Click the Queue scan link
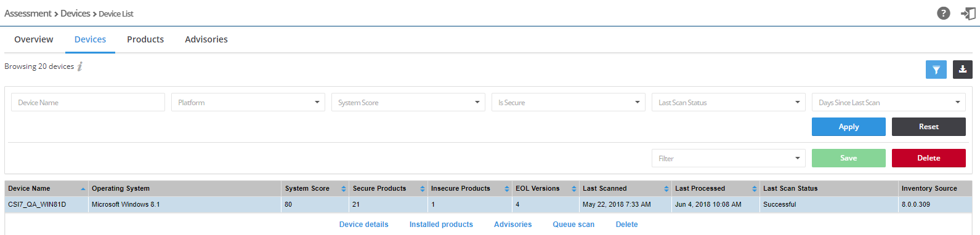980x235 pixels. (573, 225)
